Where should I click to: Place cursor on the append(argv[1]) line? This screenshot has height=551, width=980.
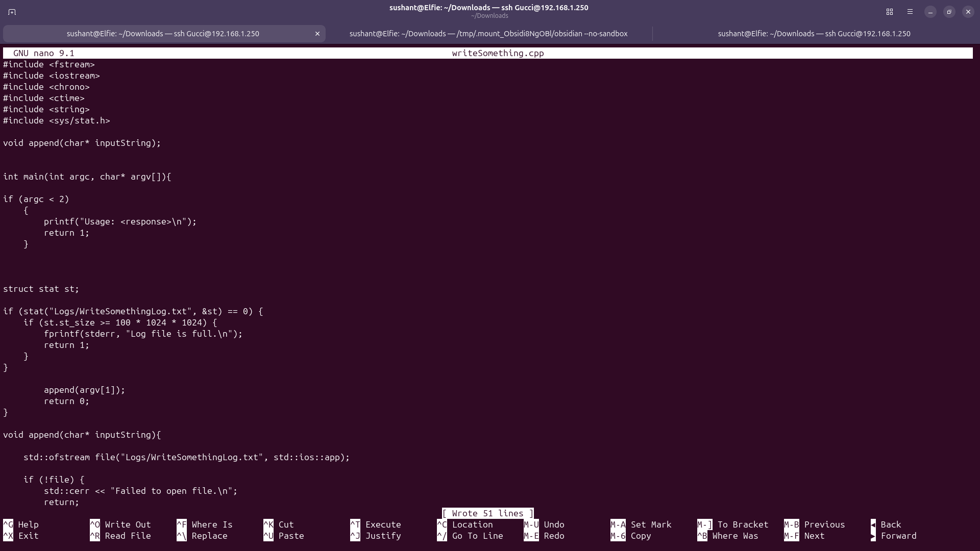pos(84,390)
